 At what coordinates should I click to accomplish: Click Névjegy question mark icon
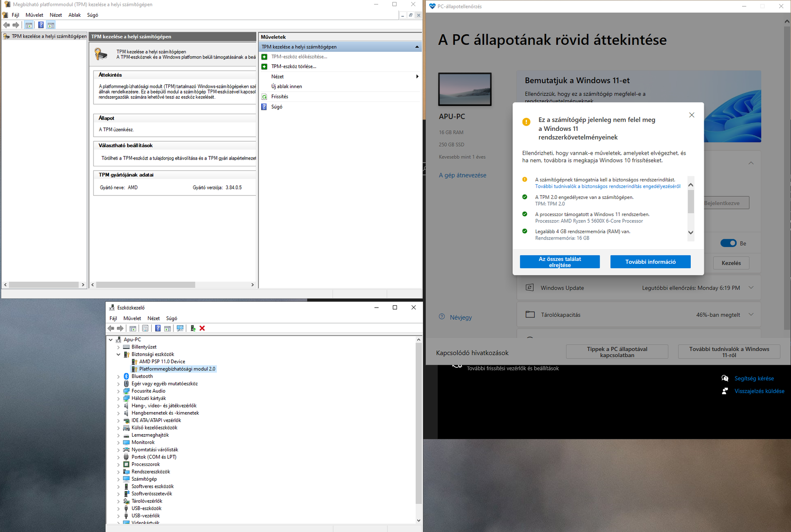442,317
